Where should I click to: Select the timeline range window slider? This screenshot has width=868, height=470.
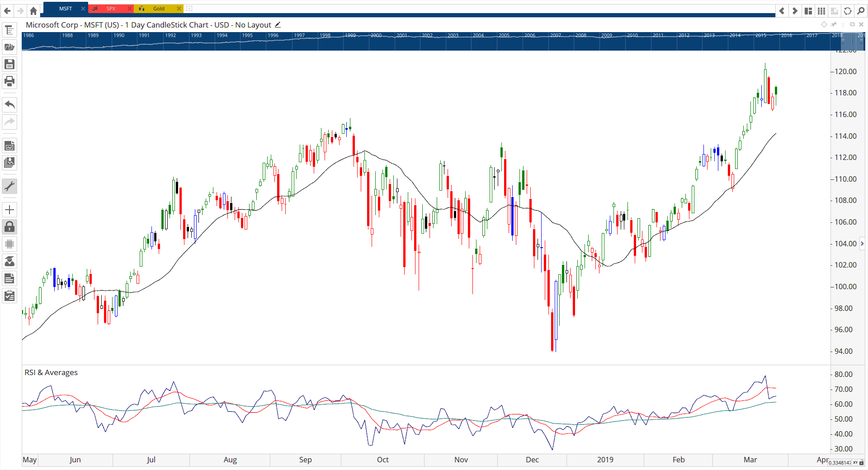[853, 41]
